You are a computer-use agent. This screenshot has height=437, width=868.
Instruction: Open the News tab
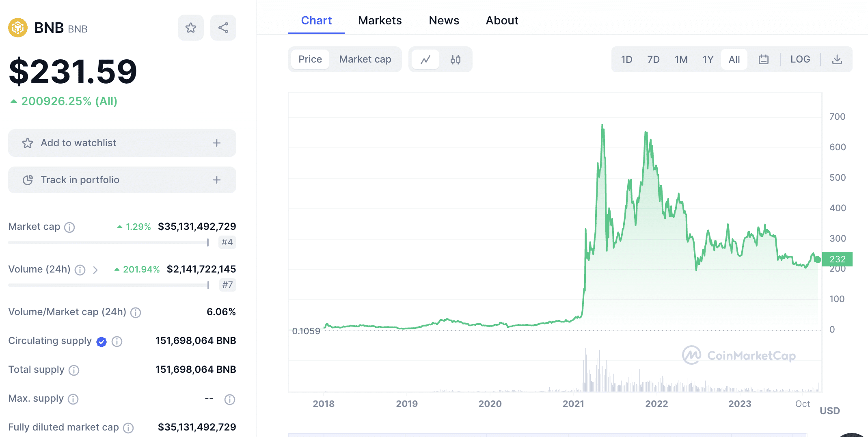pyautogui.click(x=444, y=20)
